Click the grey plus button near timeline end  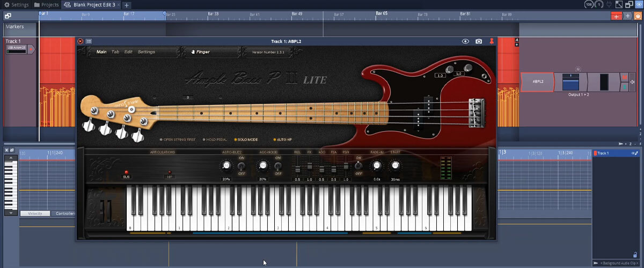click(x=628, y=16)
